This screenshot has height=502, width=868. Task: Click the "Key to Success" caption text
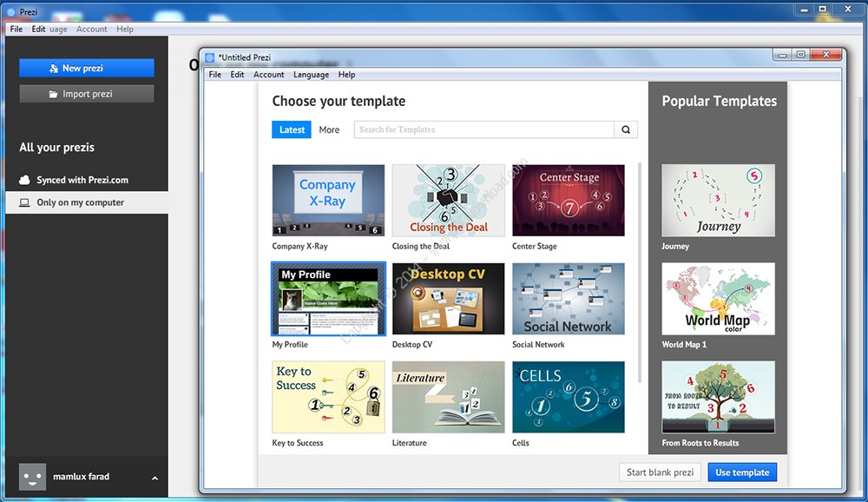297,443
